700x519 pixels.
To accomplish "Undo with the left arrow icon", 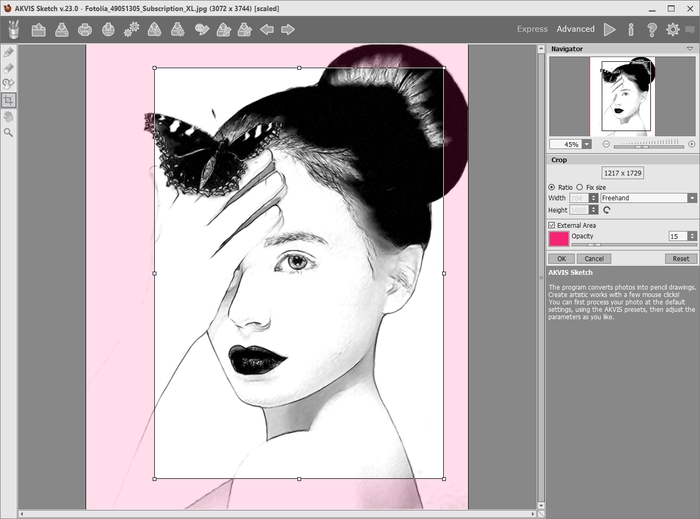I will point(267,30).
